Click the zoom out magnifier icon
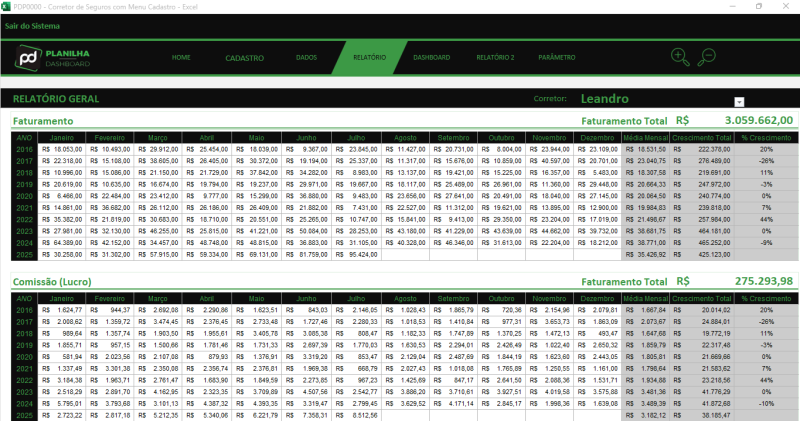The image size is (800, 421). click(707, 57)
